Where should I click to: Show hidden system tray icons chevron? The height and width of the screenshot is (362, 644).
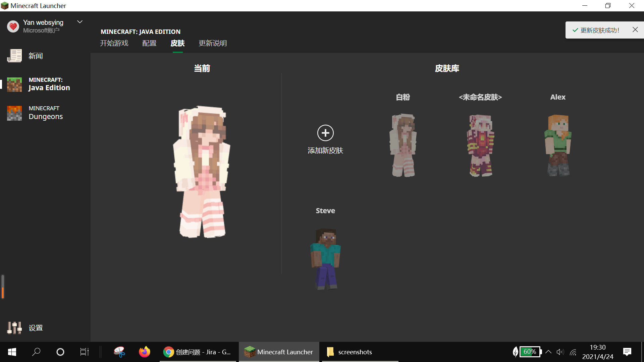[x=548, y=352]
